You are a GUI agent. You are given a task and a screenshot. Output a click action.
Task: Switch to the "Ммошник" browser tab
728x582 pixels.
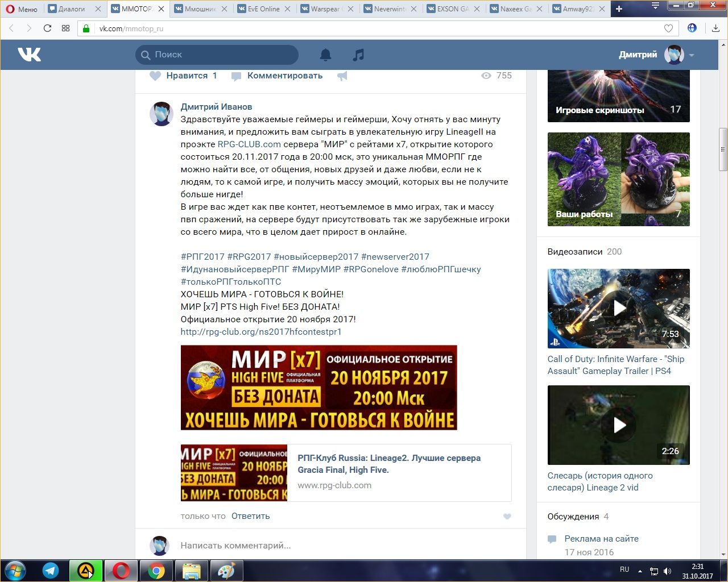(201, 9)
